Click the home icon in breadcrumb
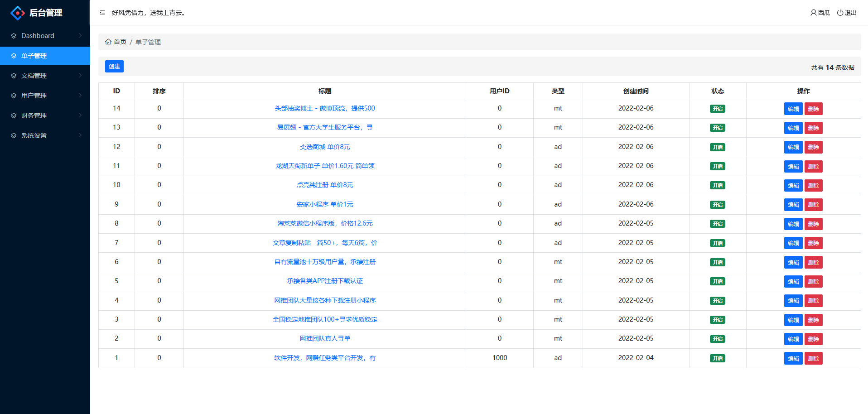 [x=108, y=42]
